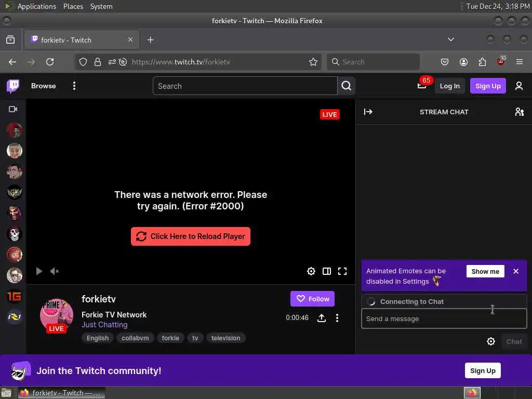Collapse the stream chat panel with the arrow icon

pyautogui.click(x=368, y=112)
